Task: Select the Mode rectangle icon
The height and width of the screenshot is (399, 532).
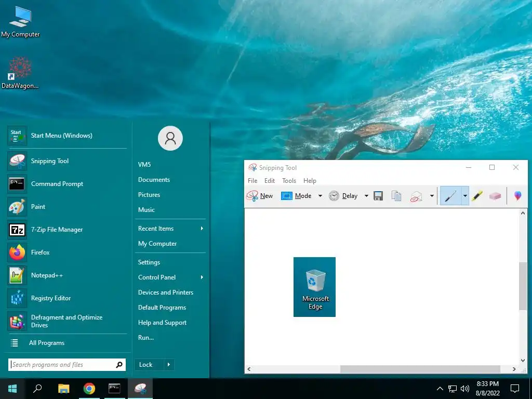Action: 287,196
